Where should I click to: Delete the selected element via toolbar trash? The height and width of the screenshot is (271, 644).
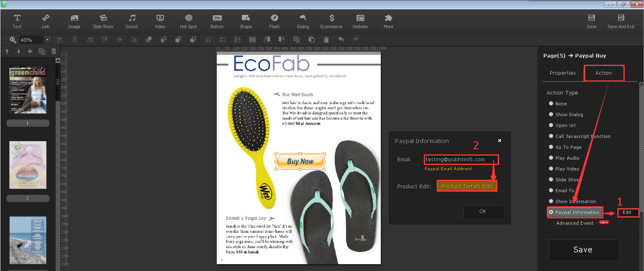coord(326,39)
